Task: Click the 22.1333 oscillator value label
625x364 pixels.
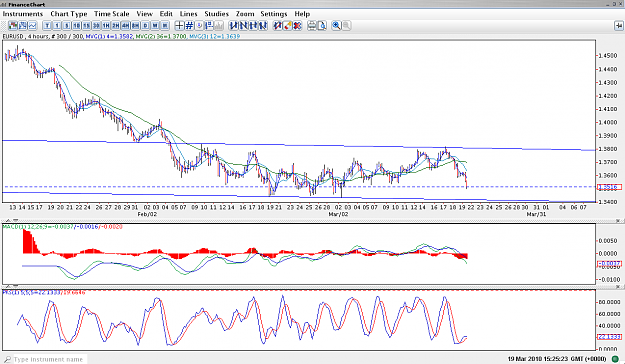Action: [609, 337]
